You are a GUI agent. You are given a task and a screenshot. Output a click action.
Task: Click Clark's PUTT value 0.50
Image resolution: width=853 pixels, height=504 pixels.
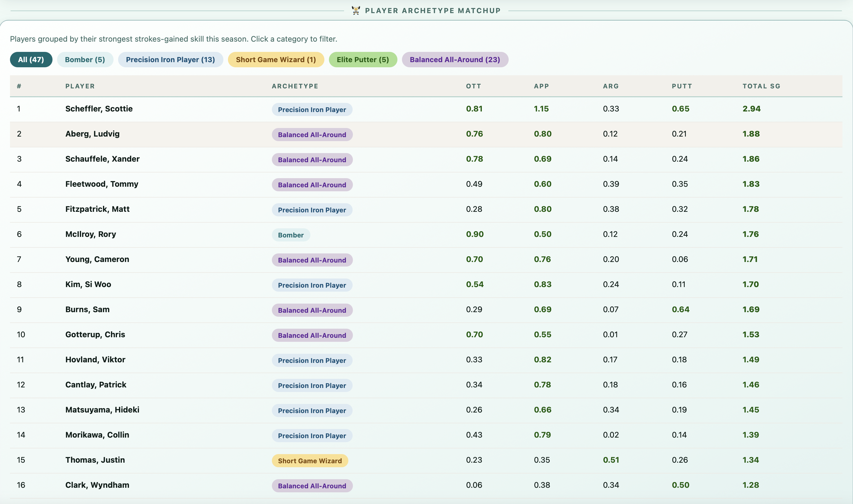(x=681, y=485)
